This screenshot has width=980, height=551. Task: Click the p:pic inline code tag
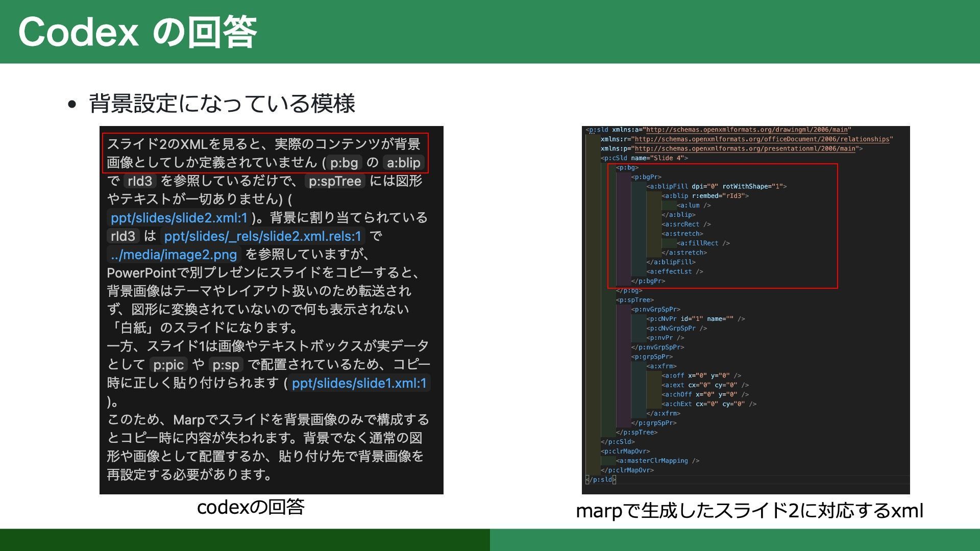(168, 365)
